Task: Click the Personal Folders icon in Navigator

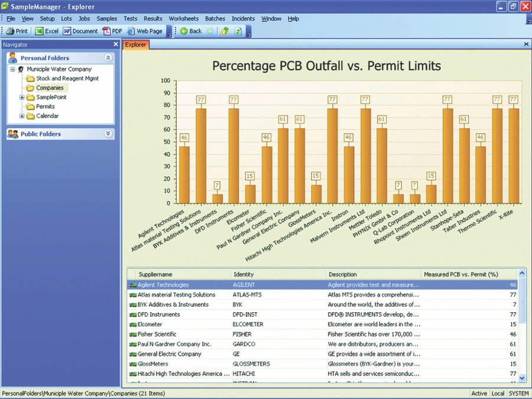Action: tap(12, 57)
